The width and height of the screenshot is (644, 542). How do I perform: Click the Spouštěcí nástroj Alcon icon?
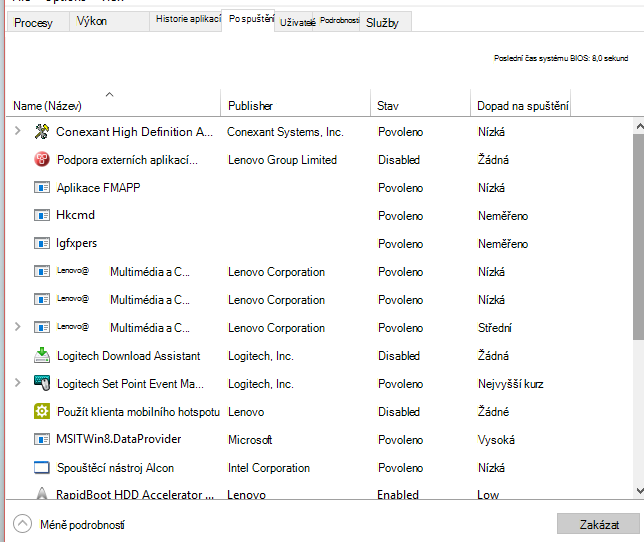pos(41,467)
